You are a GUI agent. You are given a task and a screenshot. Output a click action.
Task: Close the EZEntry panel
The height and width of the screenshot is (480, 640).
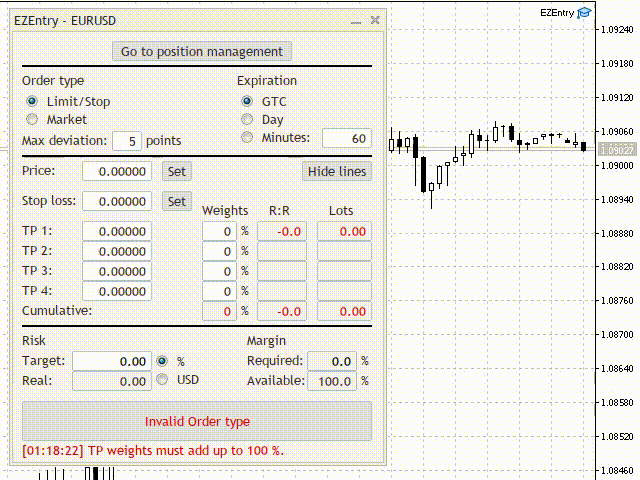click(x=375, y=20)
